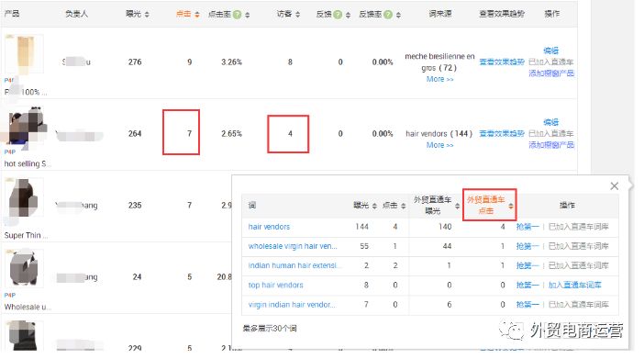
Task: Sort popup keywords by 曝光 arrows
Action: coord(374,206)
